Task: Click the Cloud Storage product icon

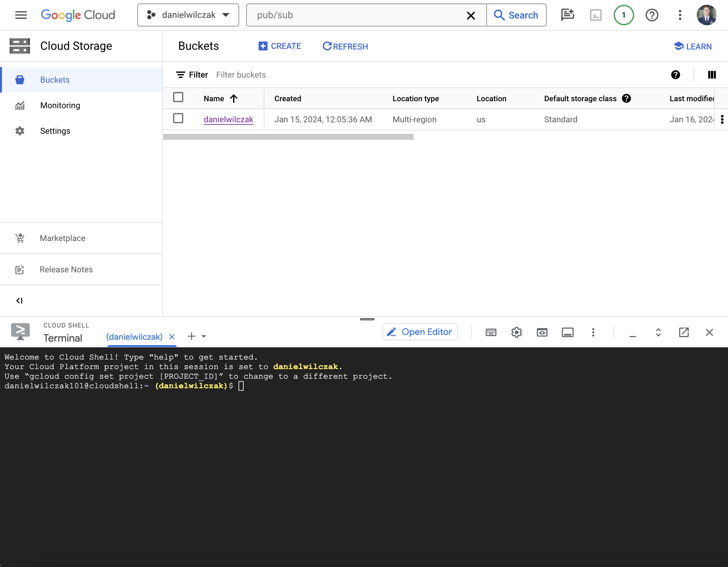Action: coord(20,46)
